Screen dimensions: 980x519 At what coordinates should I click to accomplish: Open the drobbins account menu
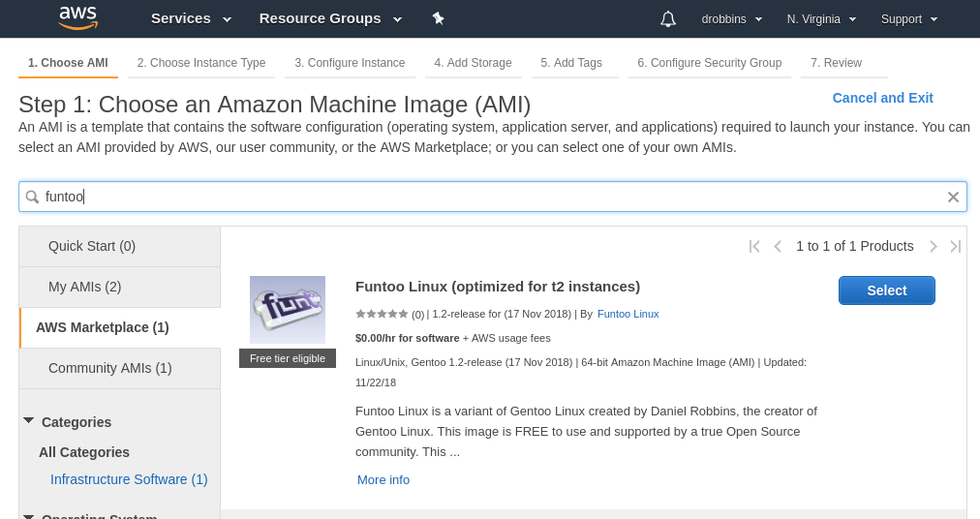[732, 19]
